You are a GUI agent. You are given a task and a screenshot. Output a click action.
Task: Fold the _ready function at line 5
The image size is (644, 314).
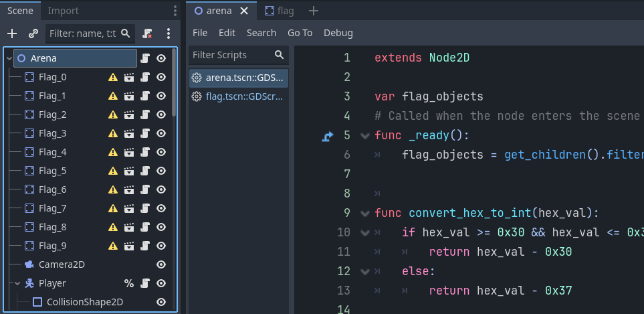tap(365, 136)
